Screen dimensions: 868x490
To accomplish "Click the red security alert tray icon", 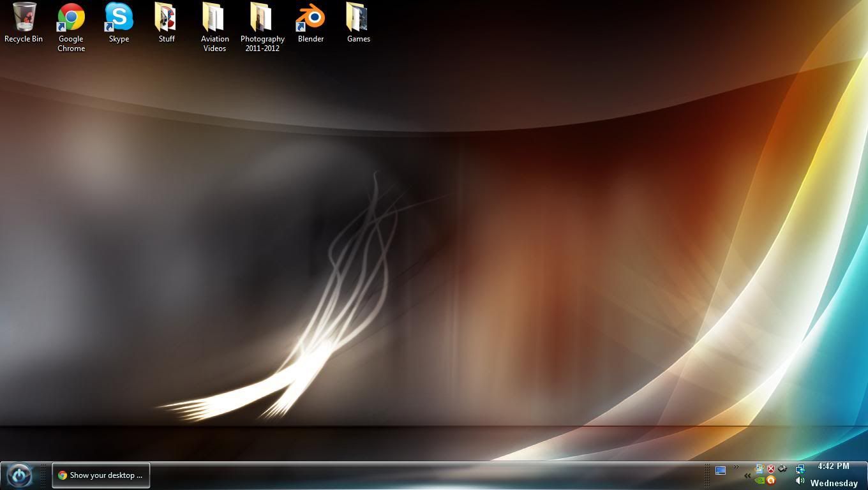I will click(x=770, y=468).
